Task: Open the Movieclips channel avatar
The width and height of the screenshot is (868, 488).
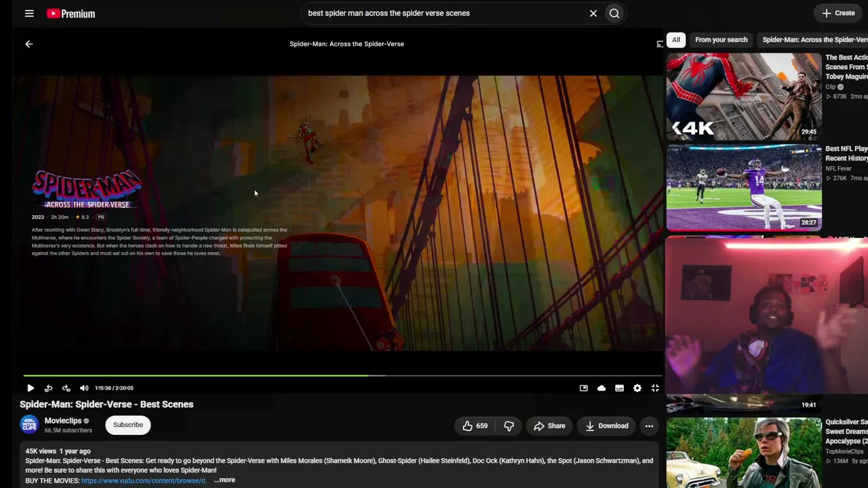Action: (x=29, y=425)
